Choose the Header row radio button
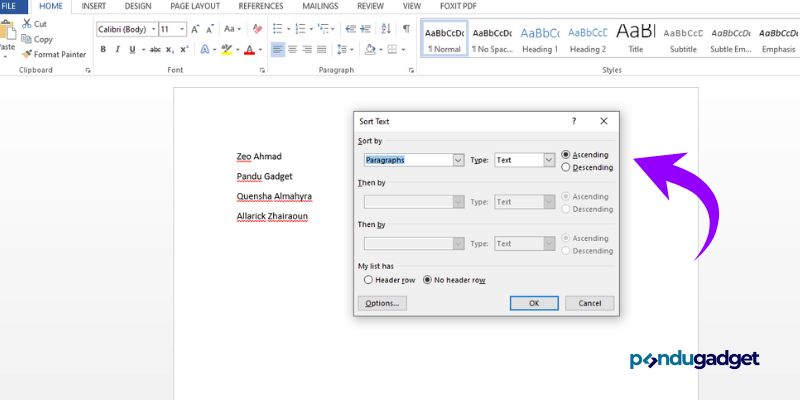800x400 pixels. 369,280
